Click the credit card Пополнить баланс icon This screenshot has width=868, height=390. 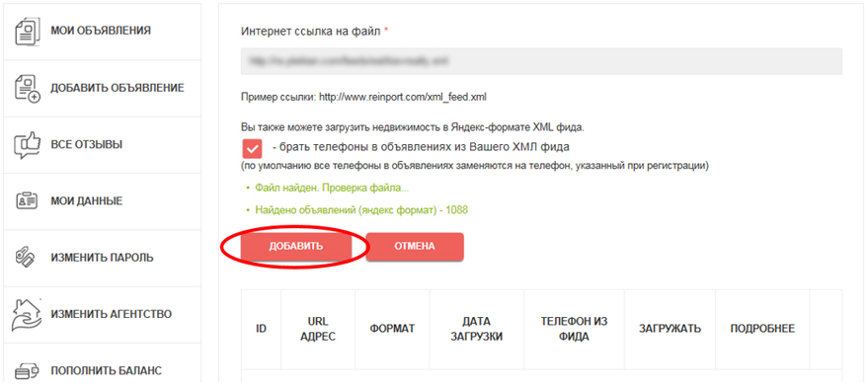pyautogui.click(x=26, y=370)
